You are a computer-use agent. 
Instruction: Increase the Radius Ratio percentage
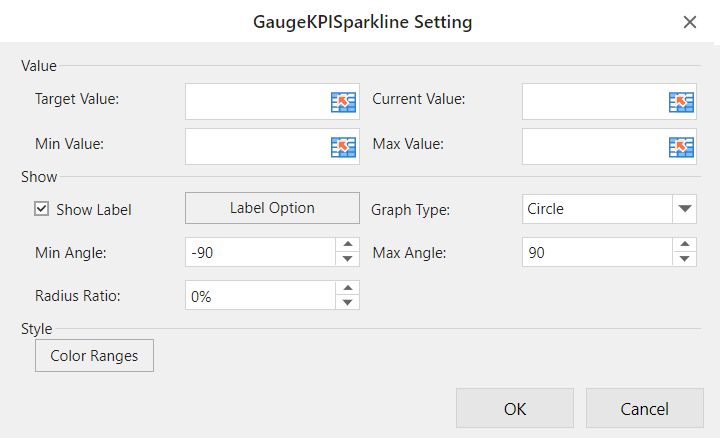(x=347, y=289)
